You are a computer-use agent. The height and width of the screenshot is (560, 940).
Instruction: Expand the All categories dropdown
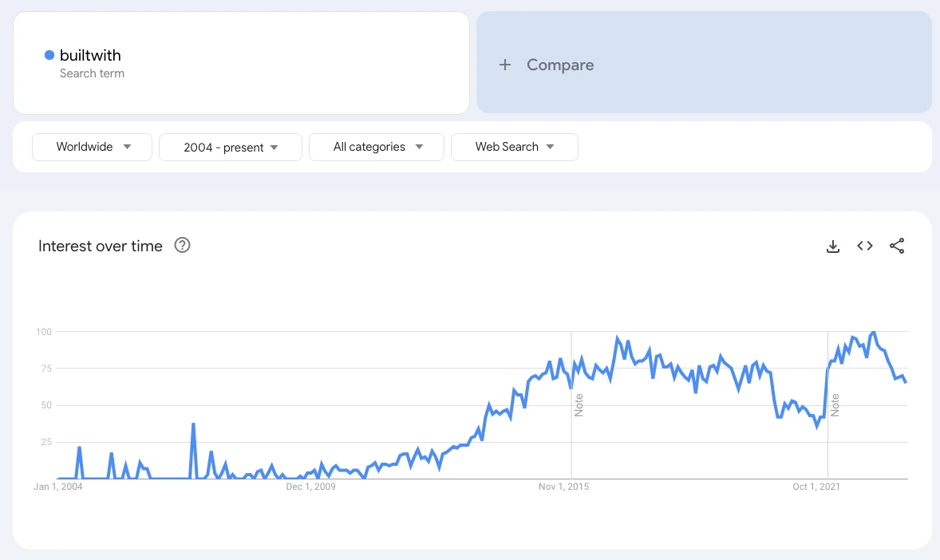click(x=377, y=147)
